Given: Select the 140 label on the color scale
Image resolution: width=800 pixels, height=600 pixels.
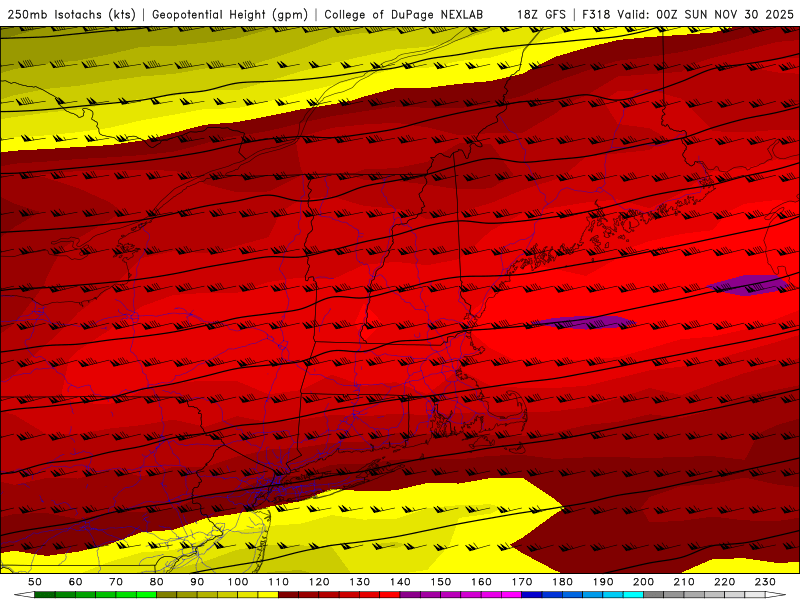Looking at the screenshot, I should pyautogui.click(x=400, y=582).
